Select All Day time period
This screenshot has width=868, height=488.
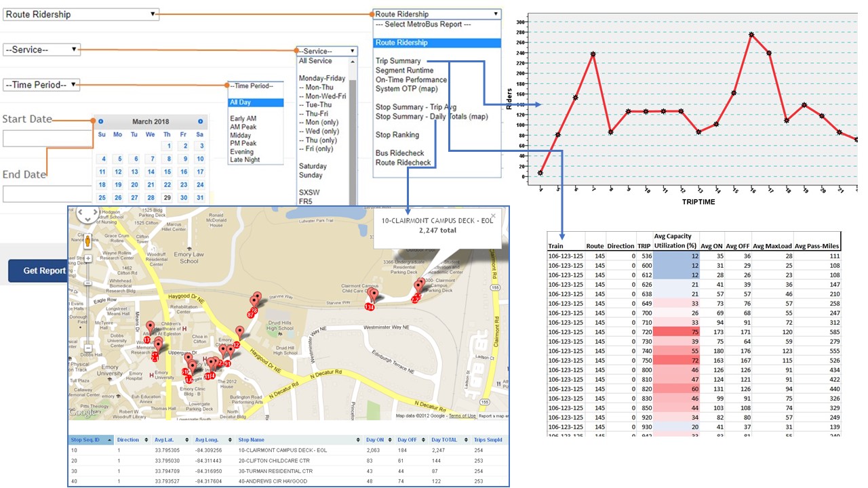point(256,103)
